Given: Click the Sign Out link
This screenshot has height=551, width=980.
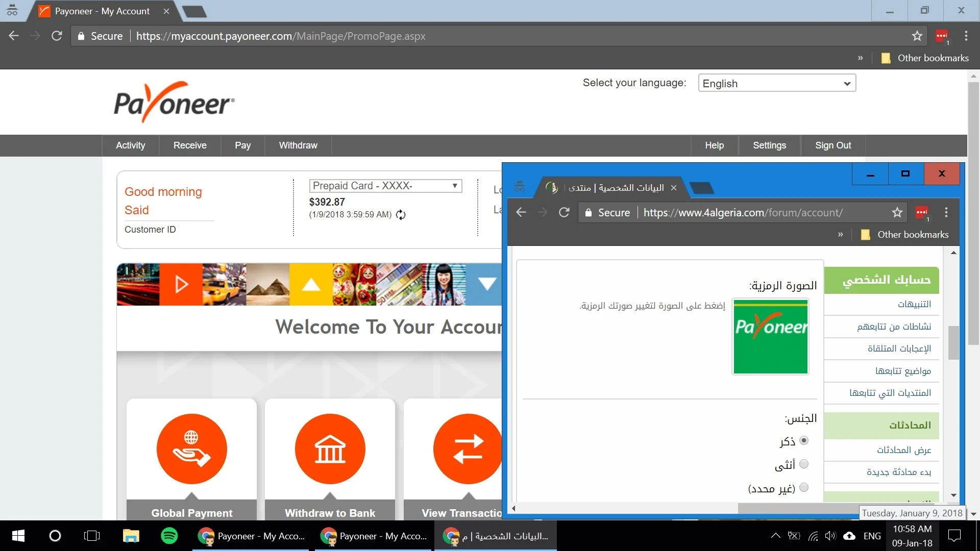Looking at the screenshot, I should click(832, 145).
